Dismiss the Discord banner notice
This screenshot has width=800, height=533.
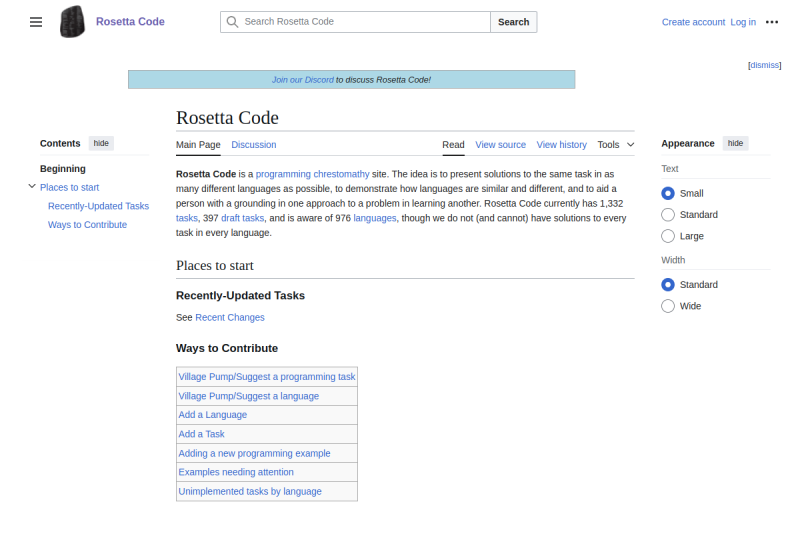[764, 65]
